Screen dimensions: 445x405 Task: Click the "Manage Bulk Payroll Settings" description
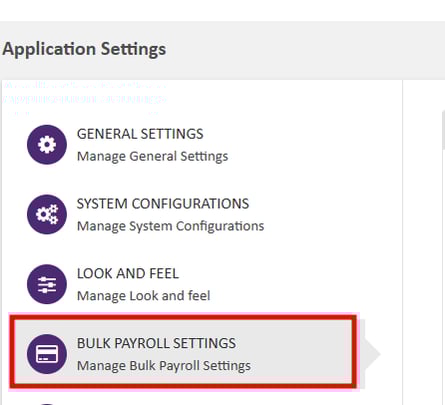tap(164, 366)
